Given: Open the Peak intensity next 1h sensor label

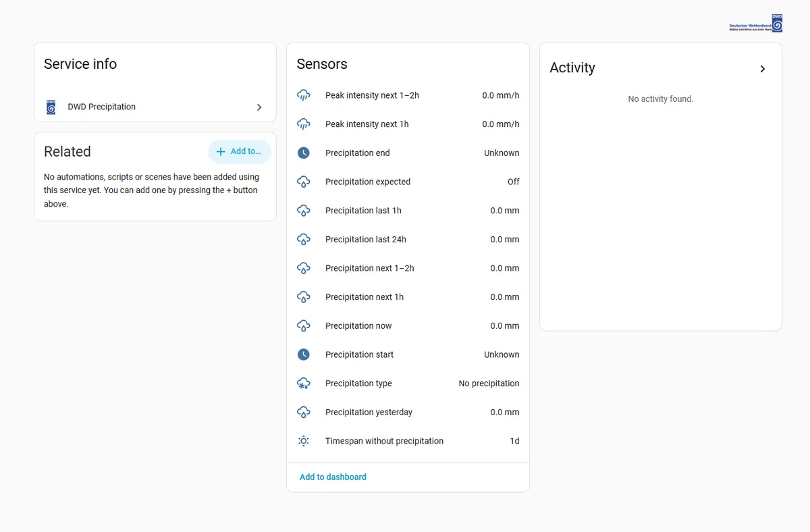Looking at the screenshot, I should pyautogui.click(x=367, y=124).
